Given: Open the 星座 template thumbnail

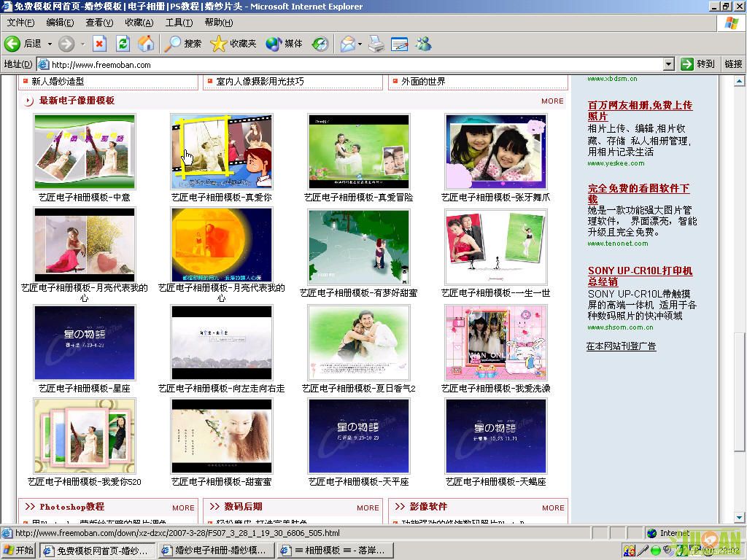Looking at the screenshot, I should [85, 343].
